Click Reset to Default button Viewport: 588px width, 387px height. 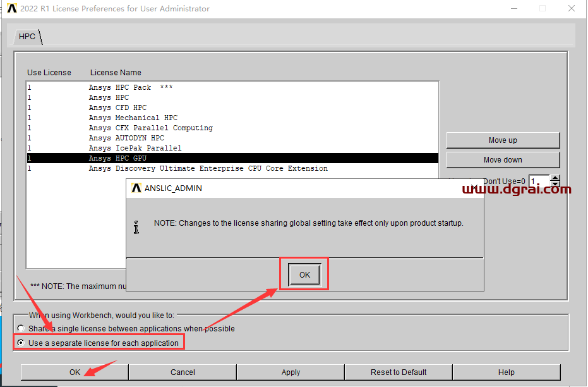click(x=399, y=372)
